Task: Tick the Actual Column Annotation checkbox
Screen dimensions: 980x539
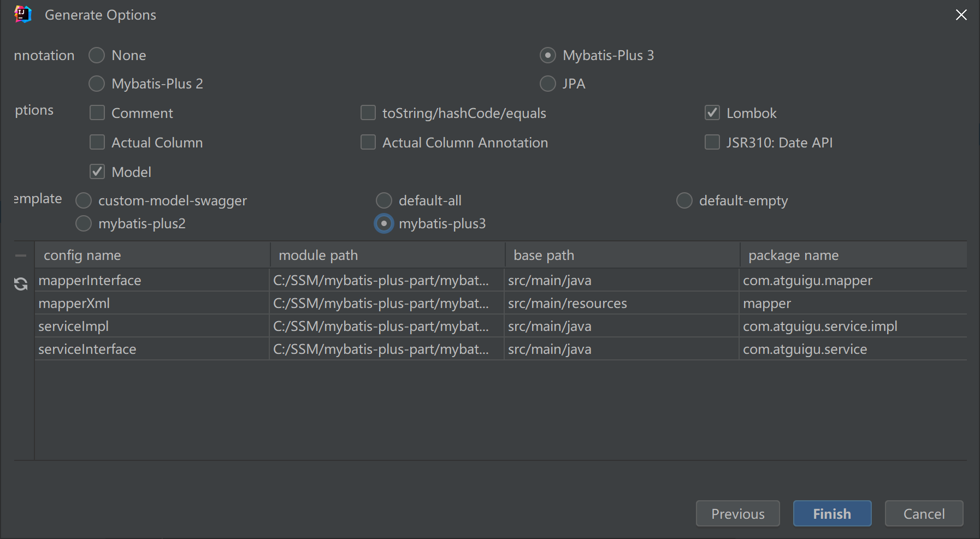Action: point(368,143)
